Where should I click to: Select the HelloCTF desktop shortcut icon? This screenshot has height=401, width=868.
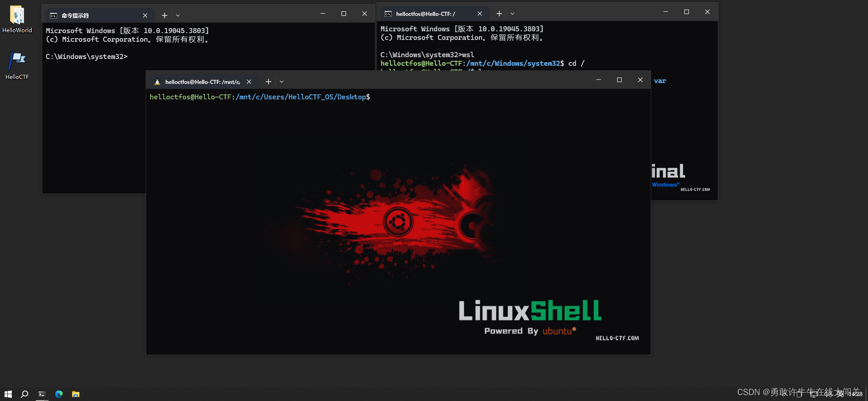pyautogui.click(x=17, y=66)
